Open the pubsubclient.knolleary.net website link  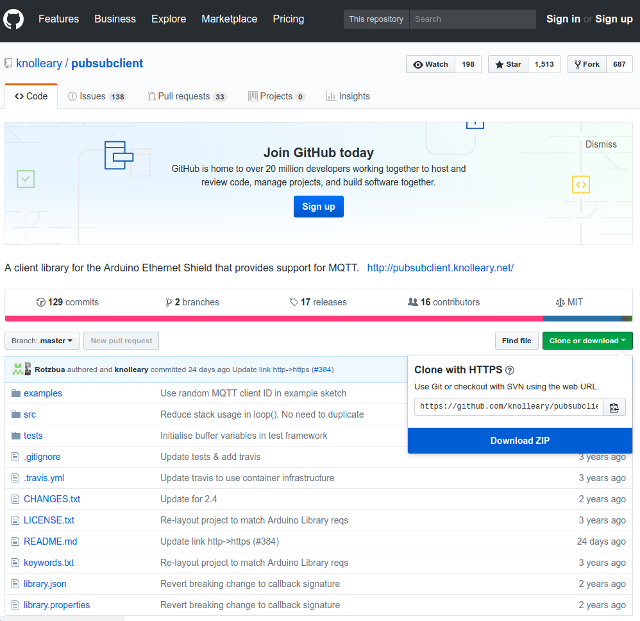tap(440, 268)
